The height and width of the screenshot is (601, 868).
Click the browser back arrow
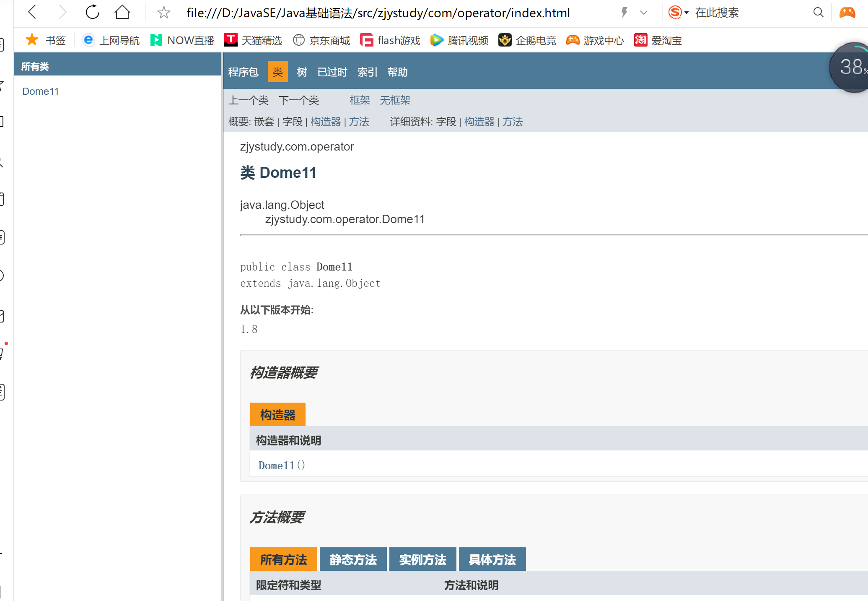tap(32, 12)
